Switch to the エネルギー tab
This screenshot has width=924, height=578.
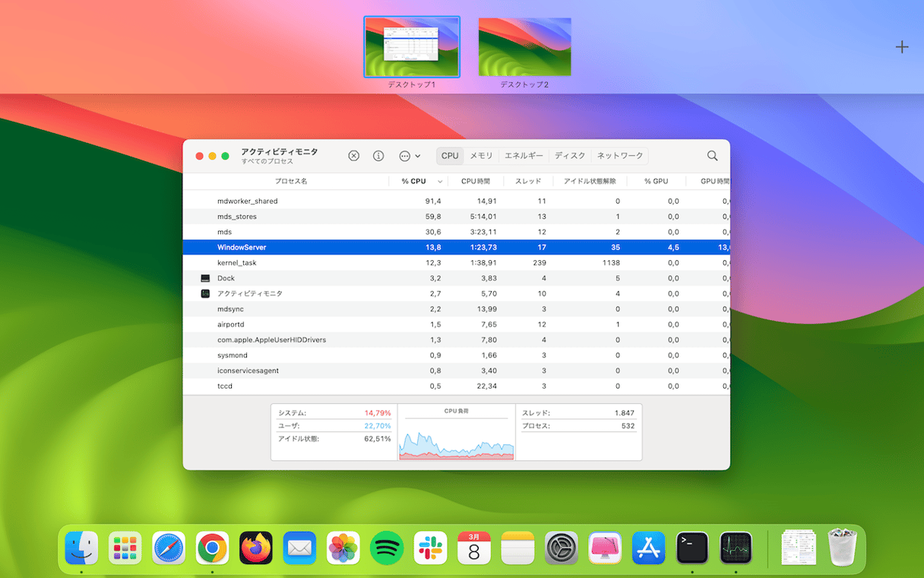524,155
